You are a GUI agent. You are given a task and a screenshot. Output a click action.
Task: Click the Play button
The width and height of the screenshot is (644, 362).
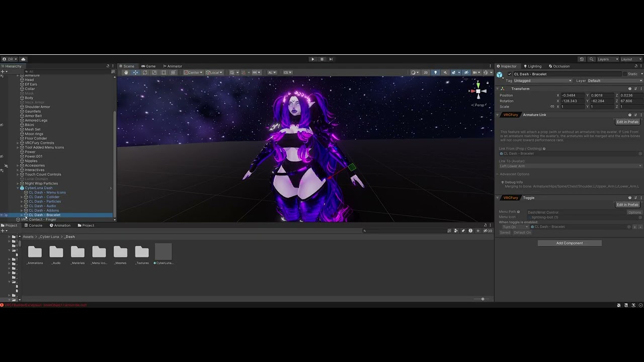coord(313,59)
